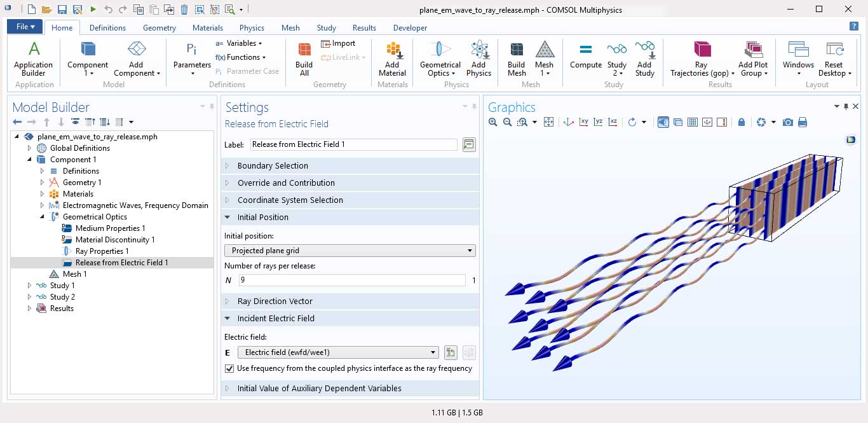Image resolution: width=868 pixels, height=423 pixels.
Task: Open the Initial position dropdown
Action: 350,251
